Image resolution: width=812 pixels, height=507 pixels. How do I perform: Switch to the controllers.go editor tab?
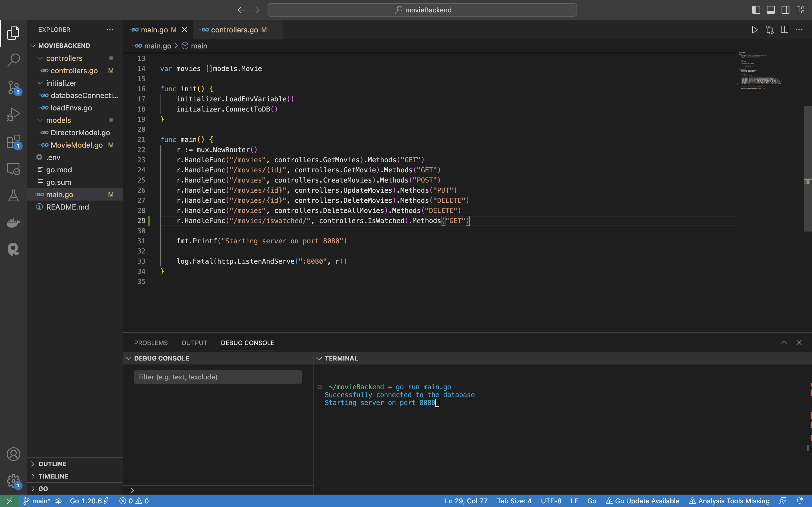pyautogui.click(x=234, y=30)
